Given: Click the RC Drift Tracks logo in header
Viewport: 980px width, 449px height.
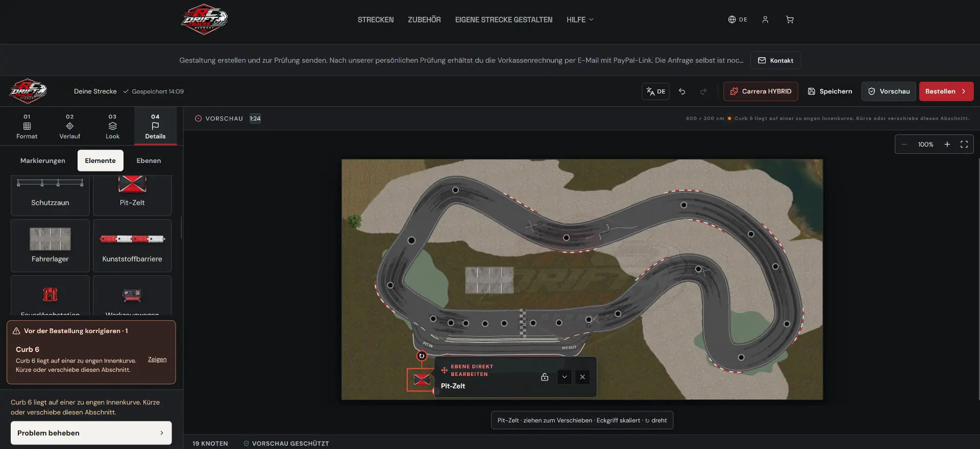Looking at the screenshot, I should tap(204, 19).
